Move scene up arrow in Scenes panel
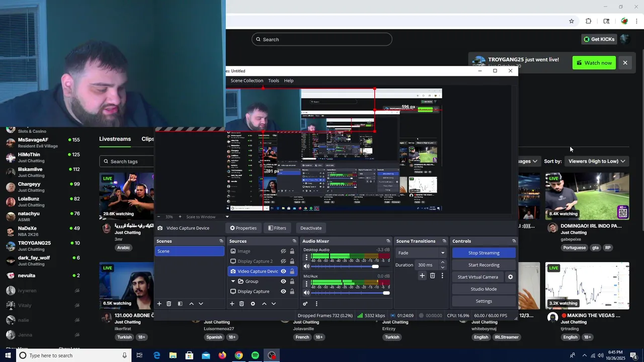The width and height of the screenshot is (644, 362). click(x=191, y=304)
